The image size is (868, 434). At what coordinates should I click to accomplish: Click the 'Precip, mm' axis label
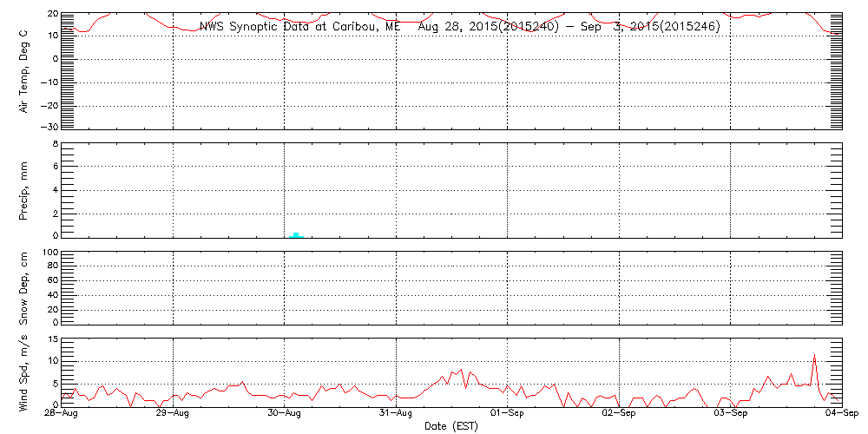[x=24, y=189]
